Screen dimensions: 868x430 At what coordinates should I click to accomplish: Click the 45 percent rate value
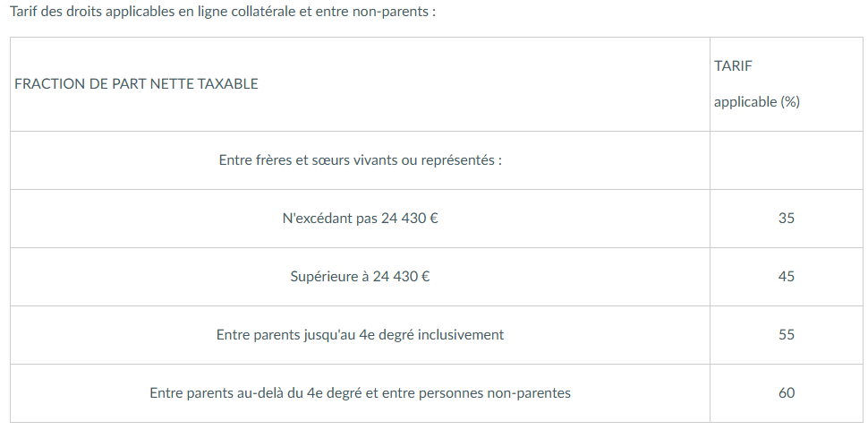[786, 277]
